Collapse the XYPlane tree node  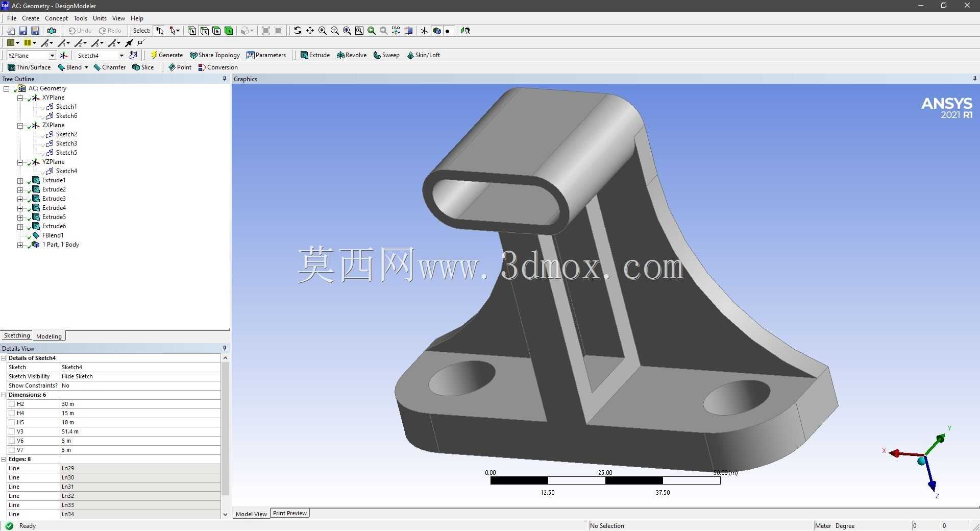point(20,98)
